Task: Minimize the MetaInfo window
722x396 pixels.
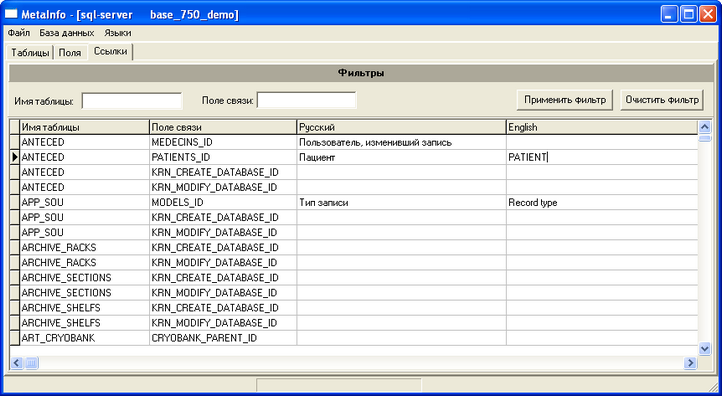Action: coord(669,14)
